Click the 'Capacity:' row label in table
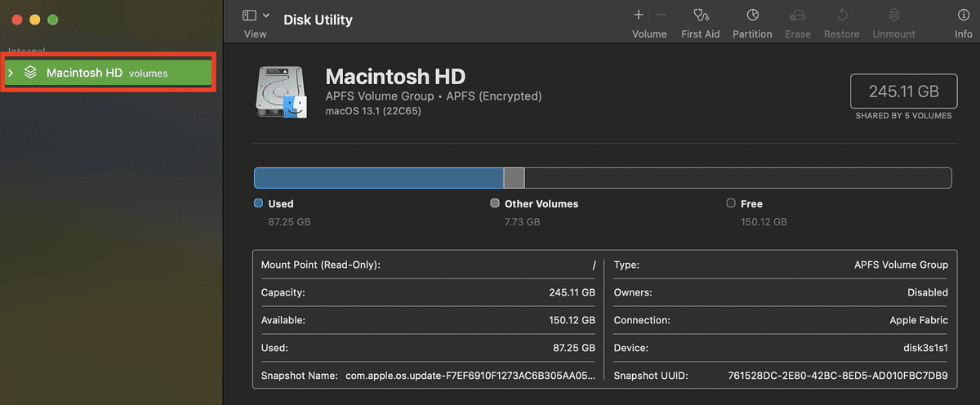Viewport: 980px width, 405px height. [x=283, y=292]
